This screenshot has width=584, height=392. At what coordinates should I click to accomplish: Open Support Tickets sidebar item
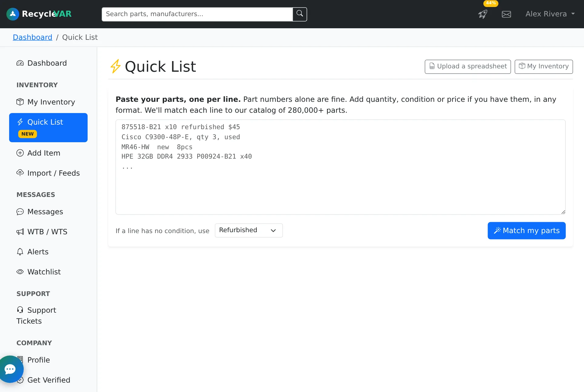tap(48, 315)
